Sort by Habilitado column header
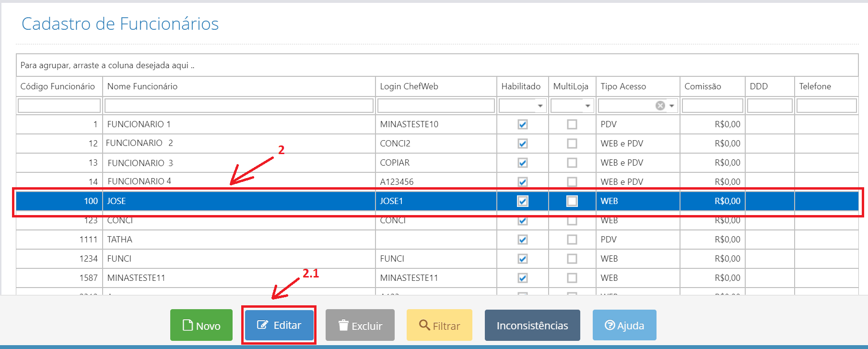 tap(523, 86)
